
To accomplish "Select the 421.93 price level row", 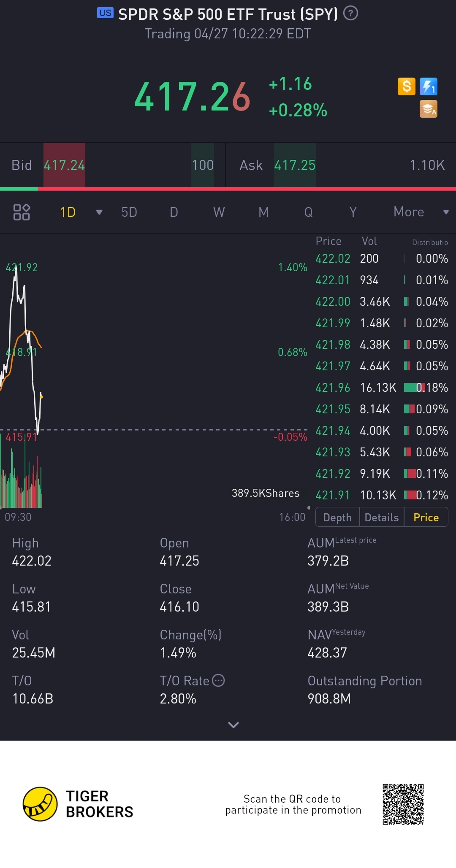I will point(382,452).
